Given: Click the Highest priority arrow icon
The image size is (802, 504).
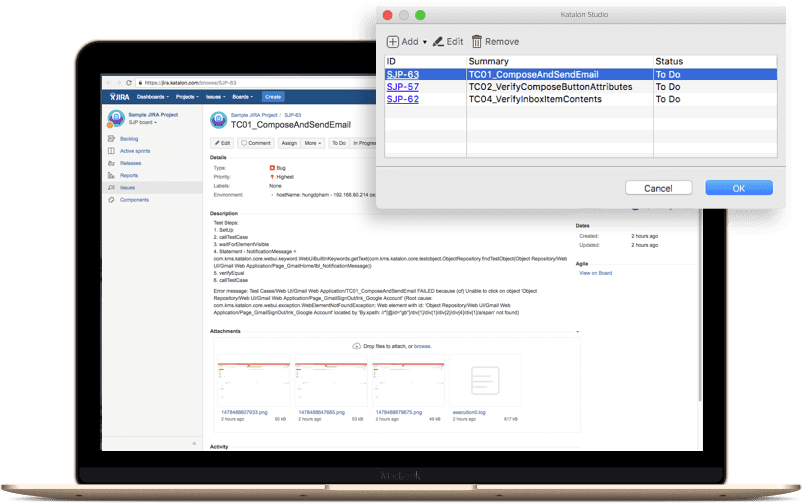Looking at the screenshot, I should pos(272,177).
